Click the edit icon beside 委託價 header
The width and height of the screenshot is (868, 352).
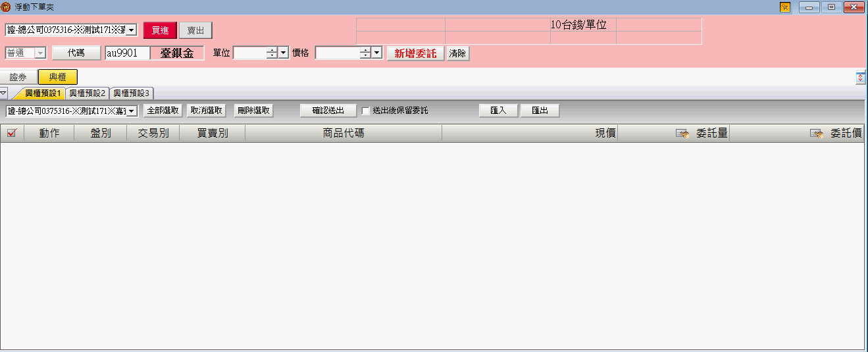click(x=817, y=134)
